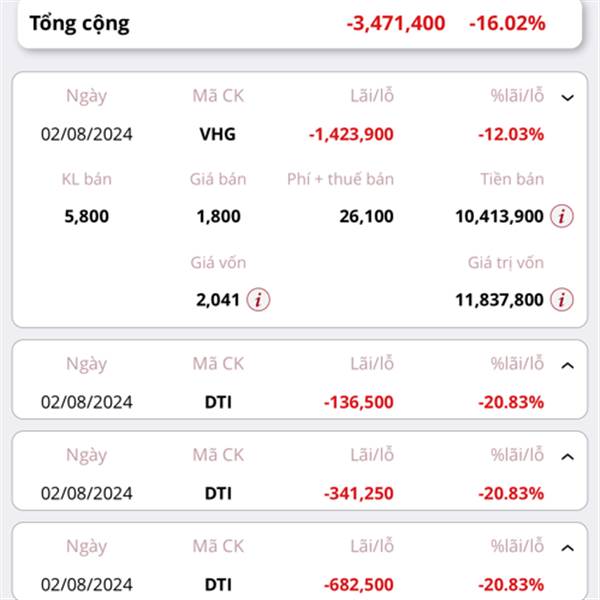Viewport: 600px width, 600px height.
Task: Expand the DTI card showing -341,250
Action: point(567,457)
